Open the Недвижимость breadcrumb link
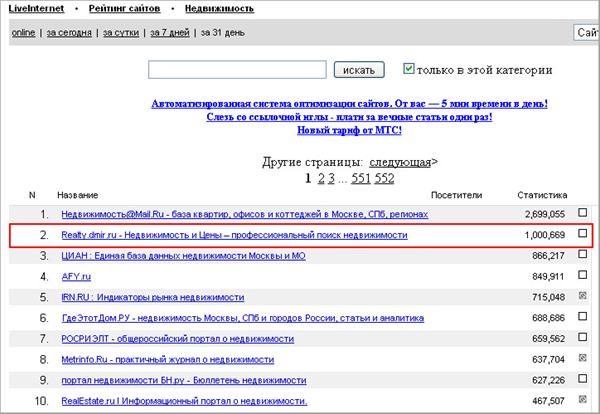This screenshot has height=414, width=600. pyautogui.click(x=219, y=8)
